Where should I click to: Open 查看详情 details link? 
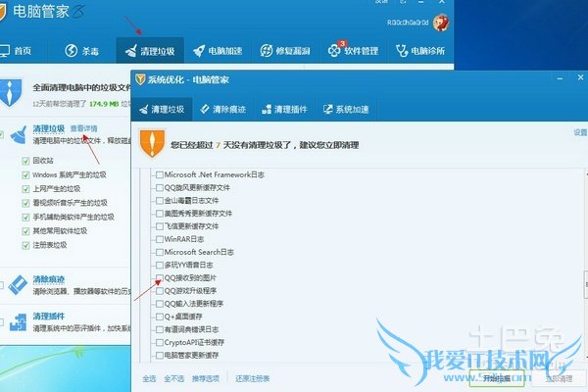click(83, 128)
